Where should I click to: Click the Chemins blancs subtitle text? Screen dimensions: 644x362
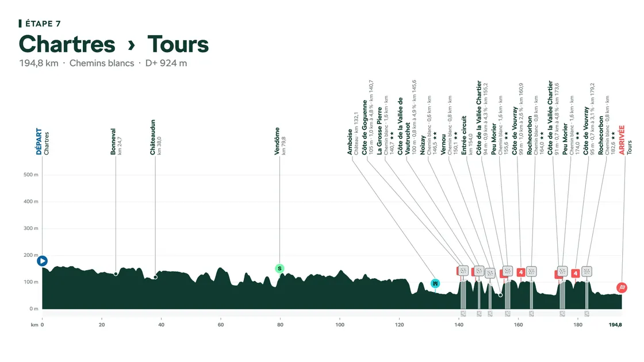point(102,63)
